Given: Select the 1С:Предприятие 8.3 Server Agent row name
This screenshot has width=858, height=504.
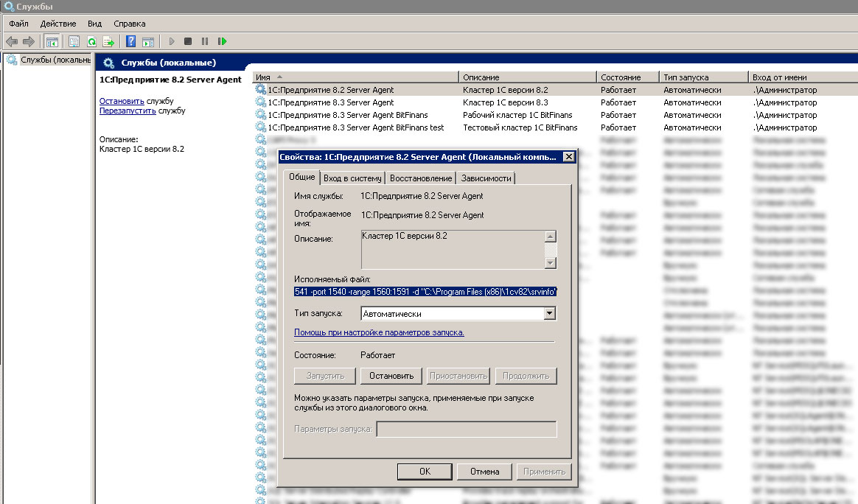Looking at the screenshot, I should (x=330, y=102).
